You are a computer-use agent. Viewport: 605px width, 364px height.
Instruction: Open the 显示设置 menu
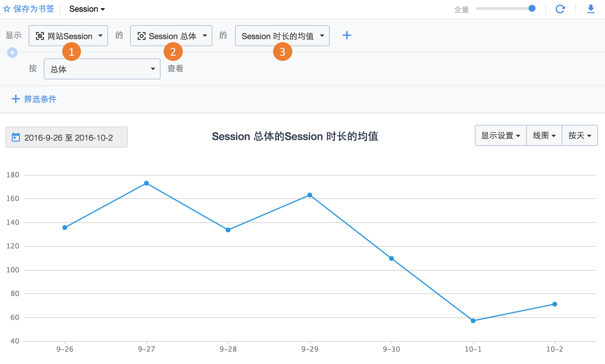[x=501, y=135]
